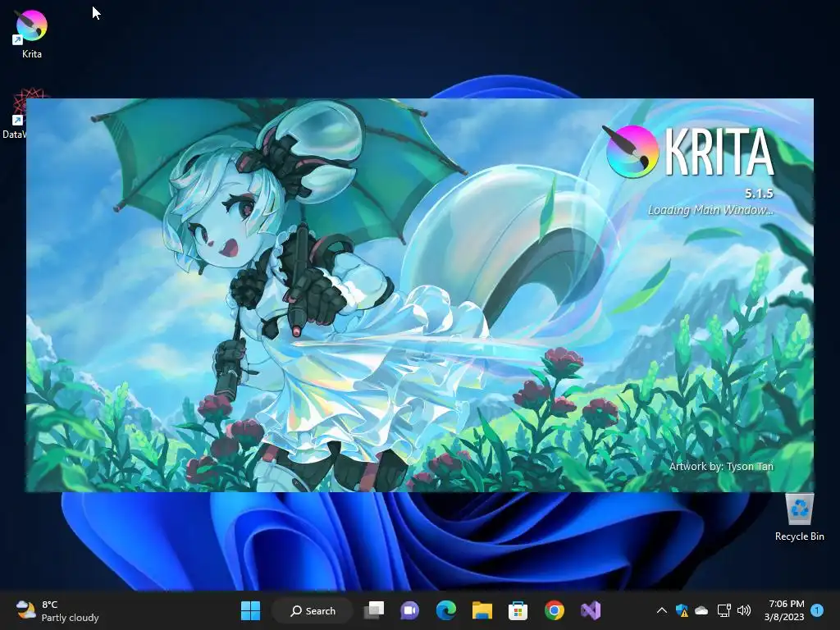Open File Explorer from the taskbar
Viewport: 840px width, 630px height.
pyautogui.click(x=482, y=610)
